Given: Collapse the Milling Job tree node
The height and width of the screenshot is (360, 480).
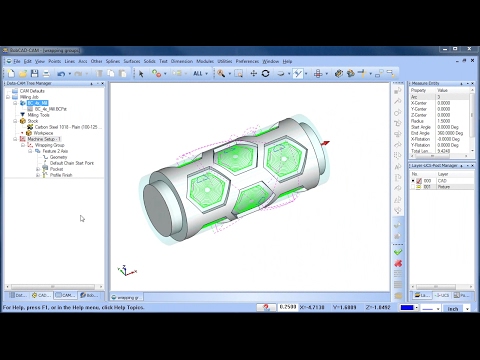Looking at the screenshot, I should click(x=8, y=97).
